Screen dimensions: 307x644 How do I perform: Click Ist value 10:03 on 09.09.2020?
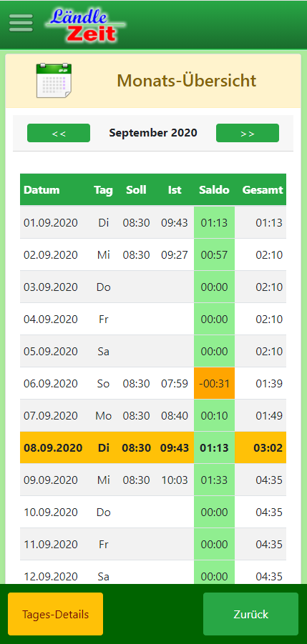pyautogui.click(x=175, y=480)
